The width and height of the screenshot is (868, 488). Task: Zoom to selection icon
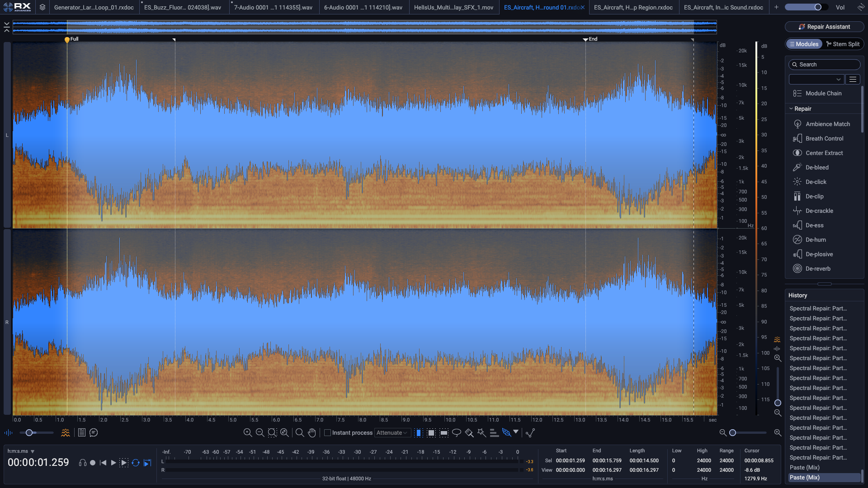pyautogui.click(x=272, y=433)
